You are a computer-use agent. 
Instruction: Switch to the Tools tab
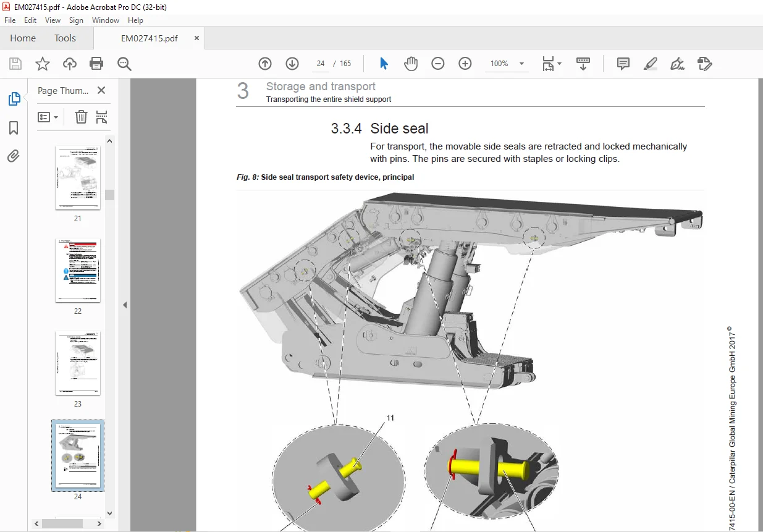point(65,38)
